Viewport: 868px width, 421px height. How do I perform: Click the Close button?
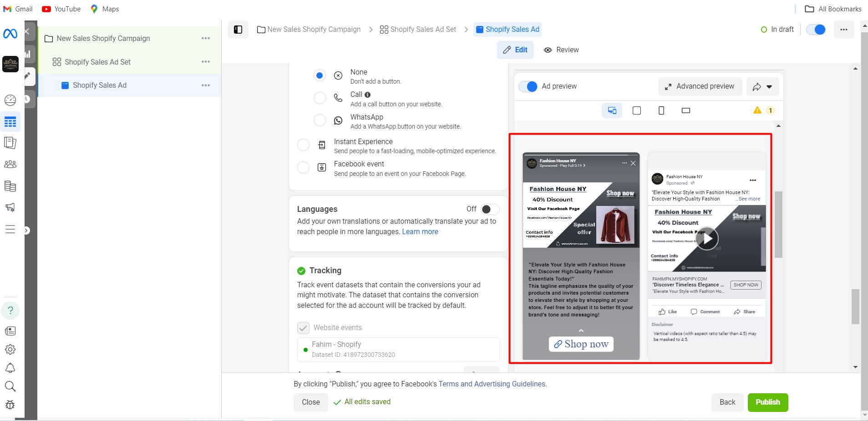(x=311, y=402)
